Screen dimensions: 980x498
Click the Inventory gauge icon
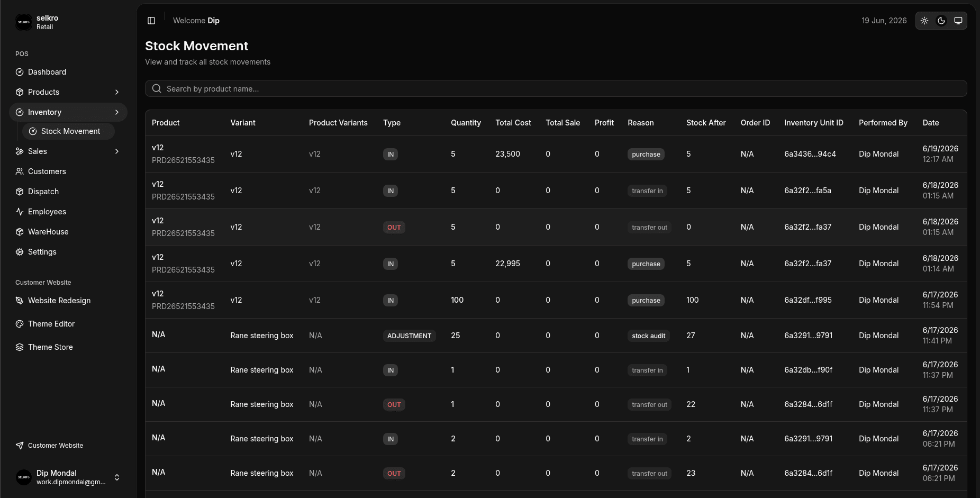click(20, 112)
